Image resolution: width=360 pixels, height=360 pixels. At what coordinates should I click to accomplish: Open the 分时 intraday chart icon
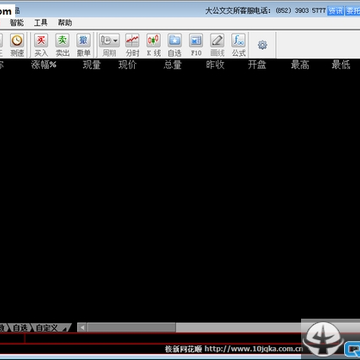pyautogui.click(x=132, y=41)
